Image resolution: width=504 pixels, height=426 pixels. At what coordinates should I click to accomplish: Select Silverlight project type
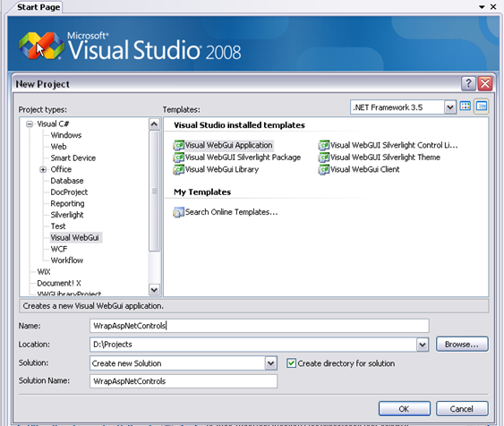[x=67, y=215]
